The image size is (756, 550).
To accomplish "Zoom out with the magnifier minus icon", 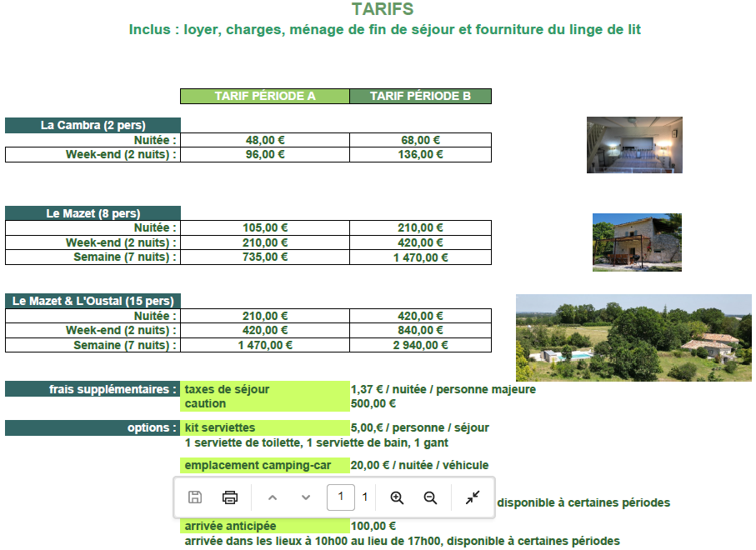I will 430,497.
